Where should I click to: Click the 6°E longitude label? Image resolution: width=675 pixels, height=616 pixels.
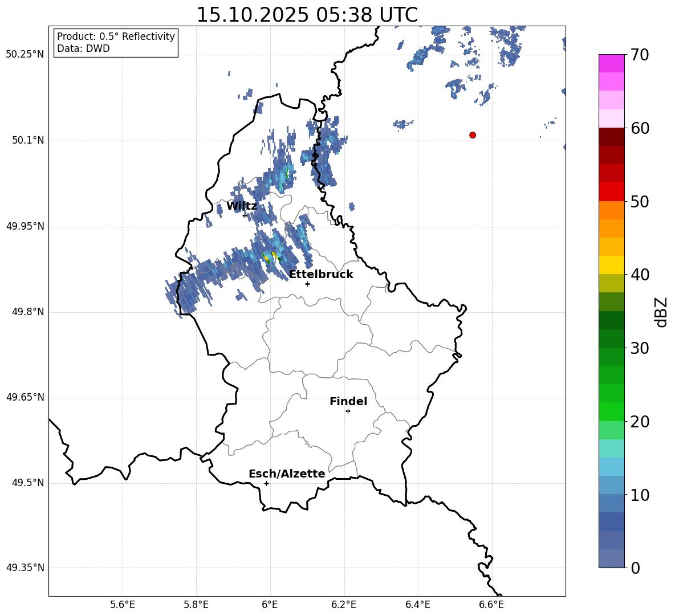(270, 605)
